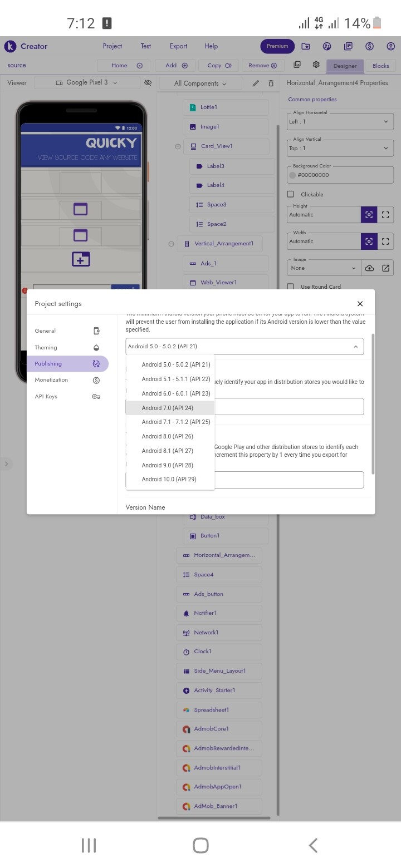
Task: Open the documentation news icon in top bar
Action: (x=348, y=46)
